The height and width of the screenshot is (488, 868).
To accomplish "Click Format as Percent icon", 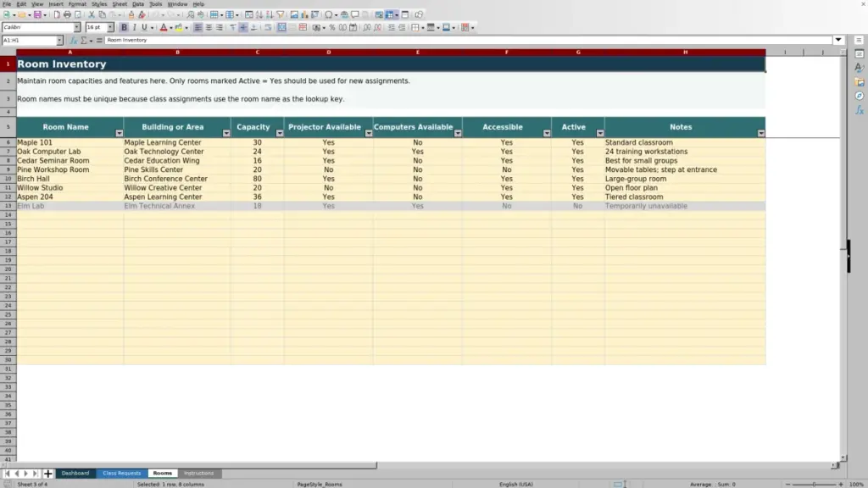I will click(x=332, y=27).
